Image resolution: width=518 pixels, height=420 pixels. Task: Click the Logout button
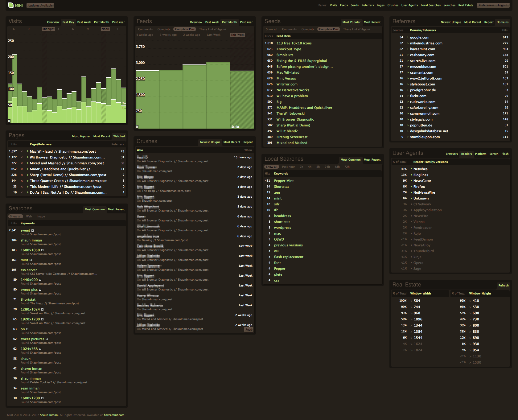pyautogui.click(x=502, y=5)
